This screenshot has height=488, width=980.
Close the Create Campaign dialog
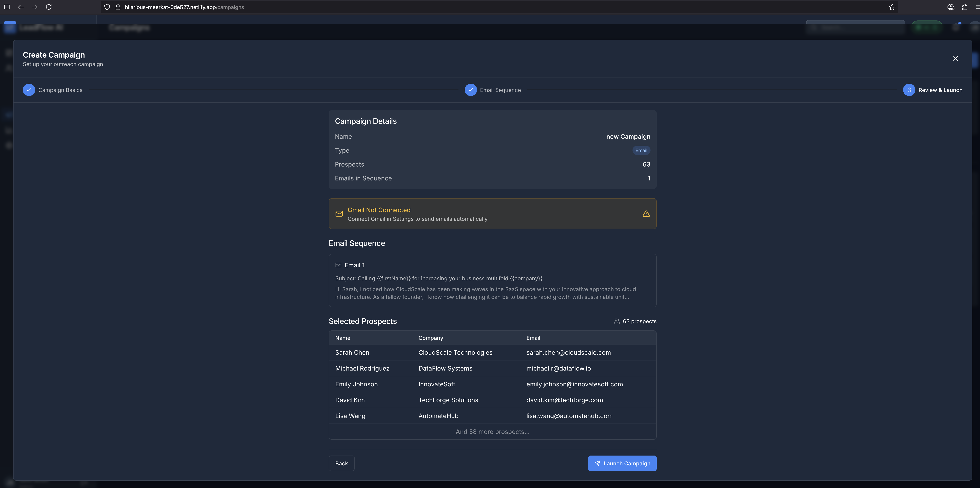(x=955, y=59)
